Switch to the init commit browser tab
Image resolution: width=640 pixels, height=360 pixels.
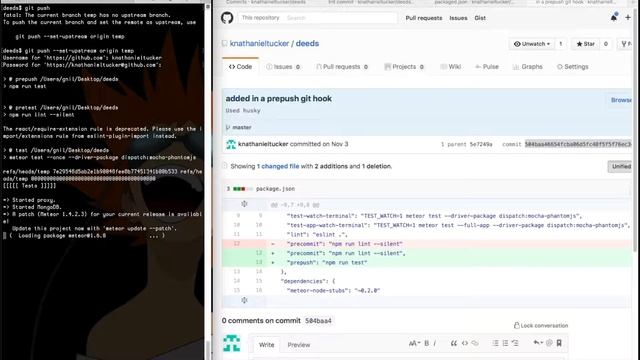371,2
